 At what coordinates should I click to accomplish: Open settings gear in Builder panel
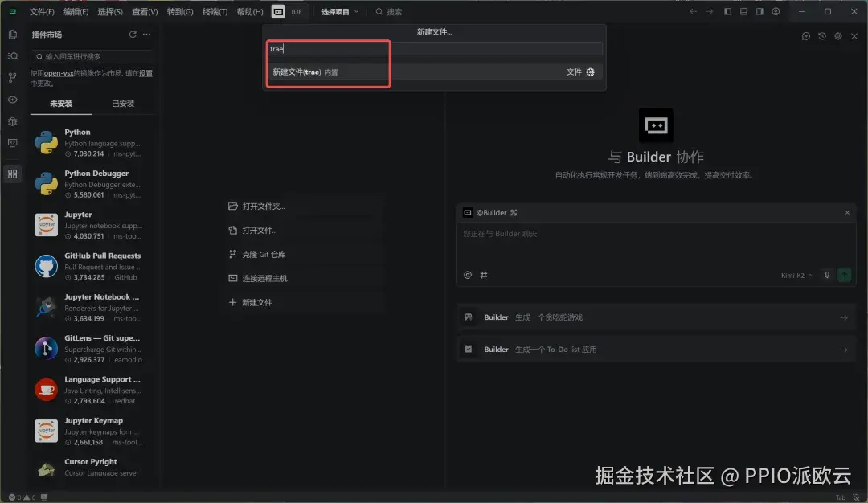coord(838,36)
